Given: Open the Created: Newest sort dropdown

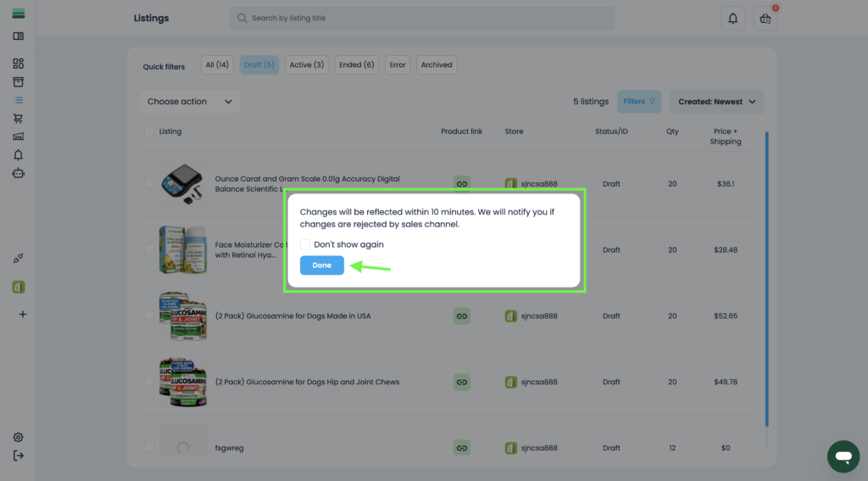Looking at the screenshot, I should (716, 102).
